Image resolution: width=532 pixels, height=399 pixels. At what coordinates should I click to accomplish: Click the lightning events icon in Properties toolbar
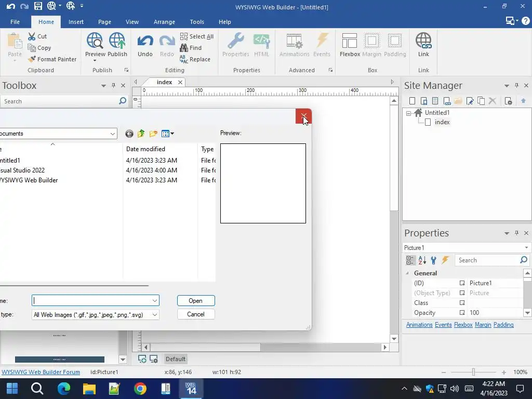tap(445, 260)
